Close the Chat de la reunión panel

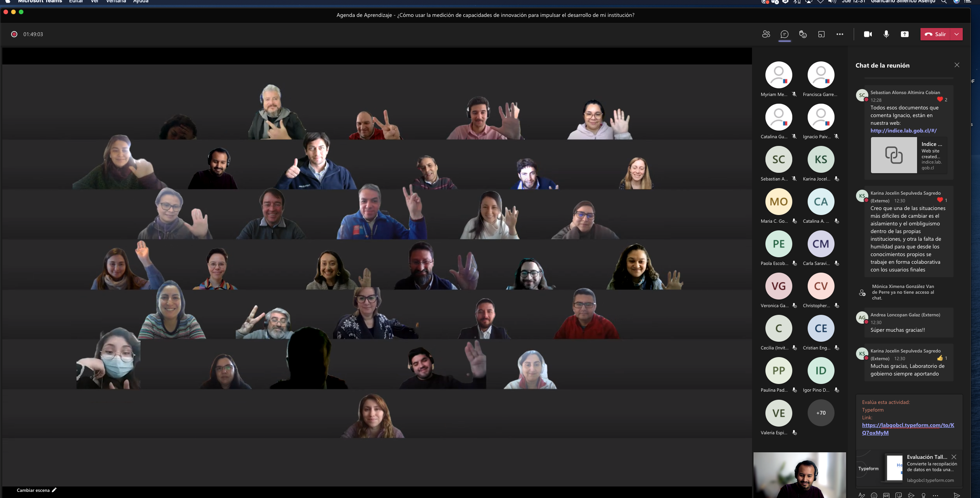coord(957,65)
